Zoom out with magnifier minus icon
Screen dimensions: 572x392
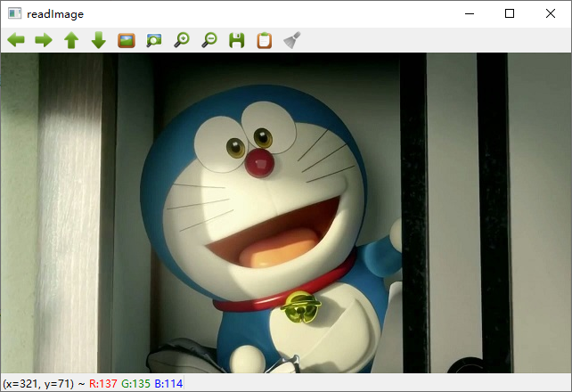point(209,40)
